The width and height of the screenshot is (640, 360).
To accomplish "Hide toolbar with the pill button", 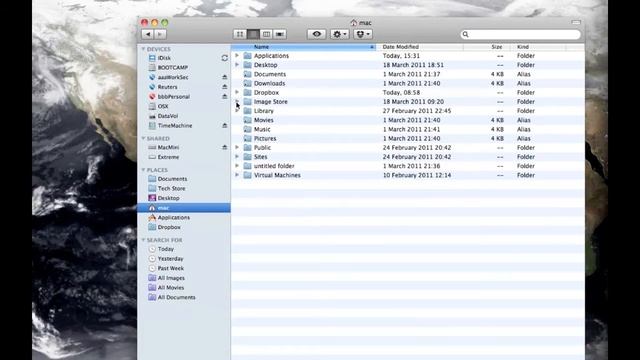I will tap(576, 22).
